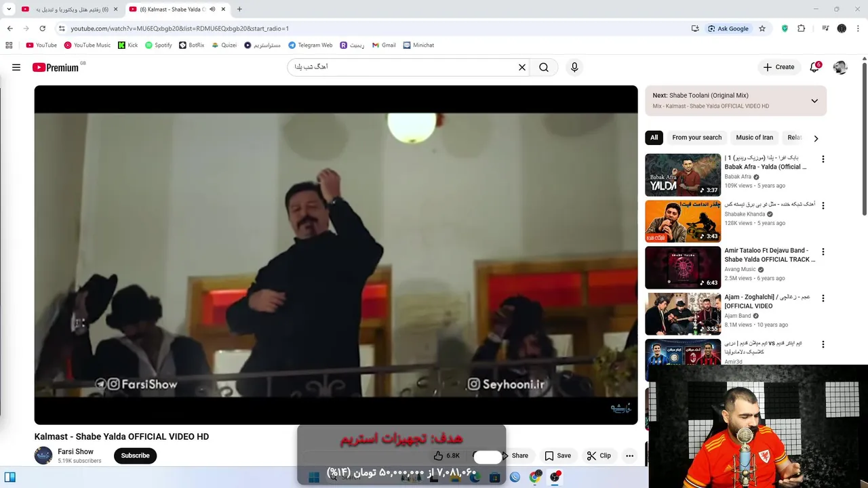Open the Quizei bookmark

(224, 45)
